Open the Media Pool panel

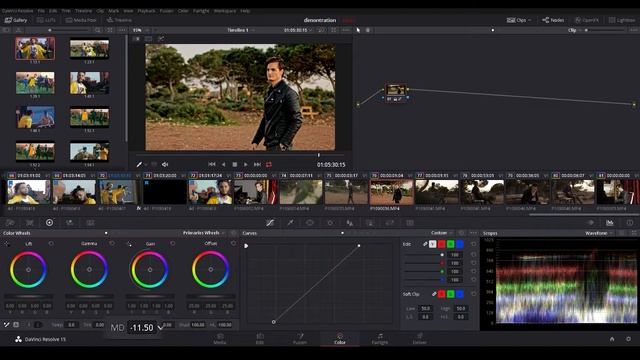tap(81, 20)
